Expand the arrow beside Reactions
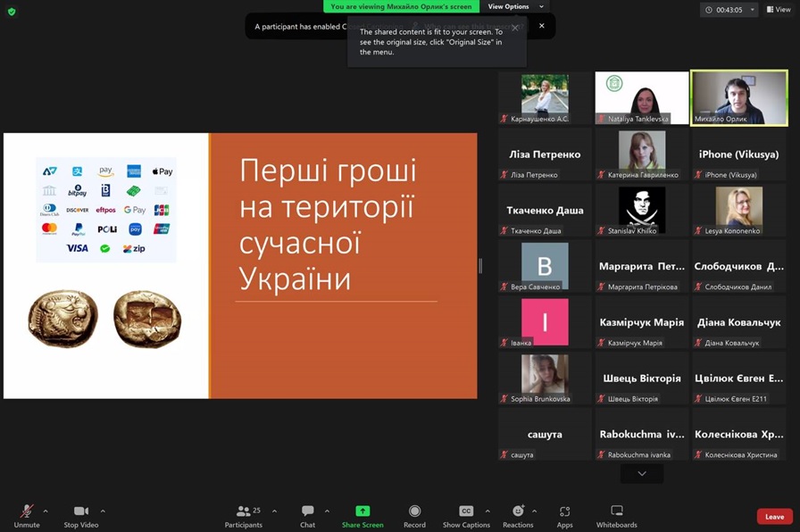This screenshot has height=532, width=800. pyautogui.click(x=534, y=511)
